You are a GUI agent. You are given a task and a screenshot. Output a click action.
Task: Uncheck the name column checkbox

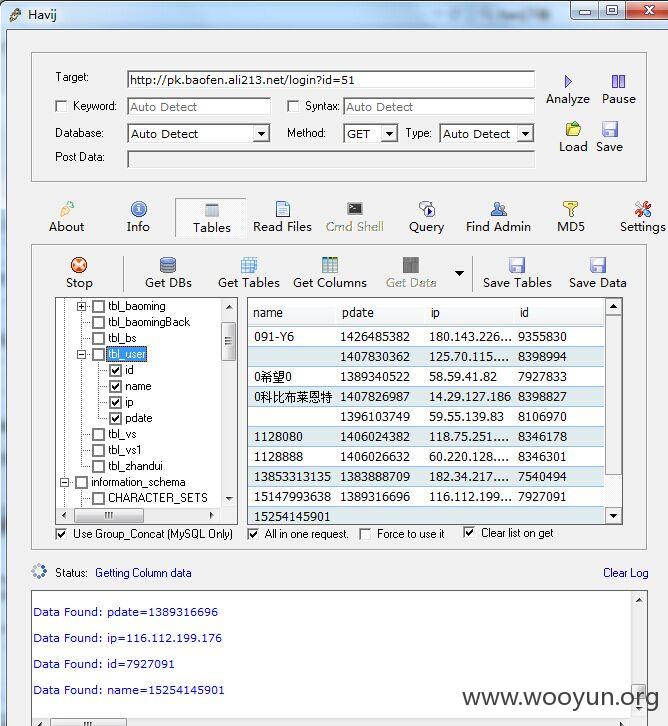click(115, 386)
